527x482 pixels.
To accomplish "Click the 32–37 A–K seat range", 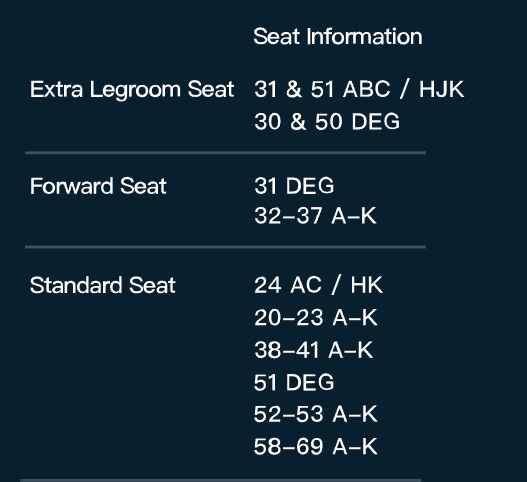I will pos(315,215).
